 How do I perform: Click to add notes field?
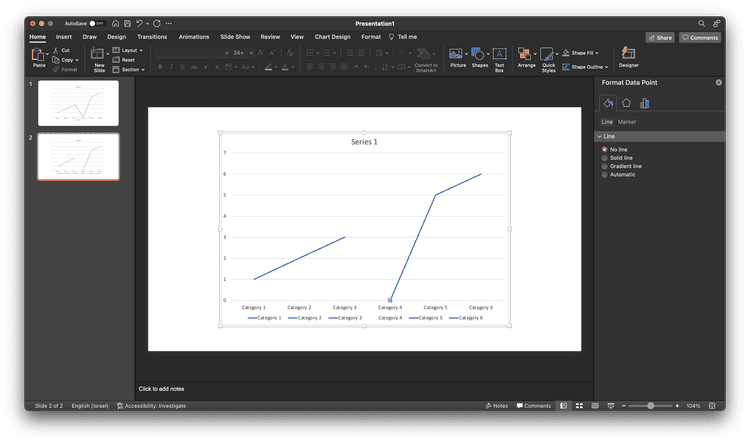click(161, 389)
